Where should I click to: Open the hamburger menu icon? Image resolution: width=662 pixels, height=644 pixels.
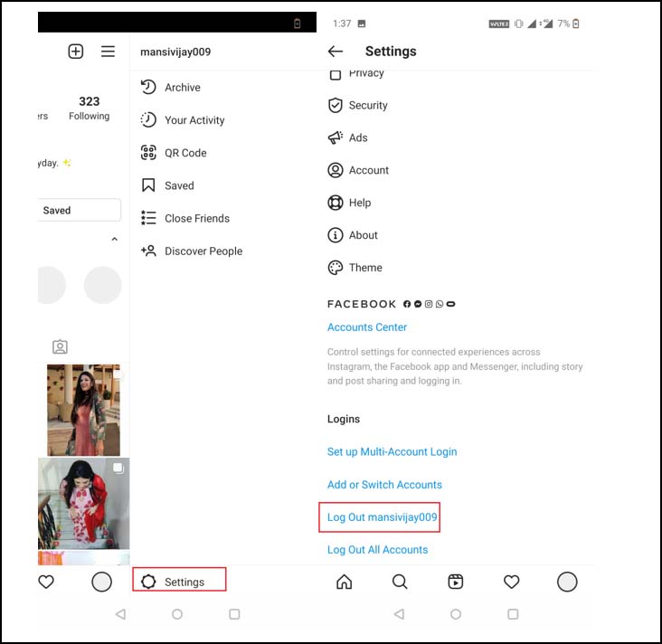[x=108, y=52]
